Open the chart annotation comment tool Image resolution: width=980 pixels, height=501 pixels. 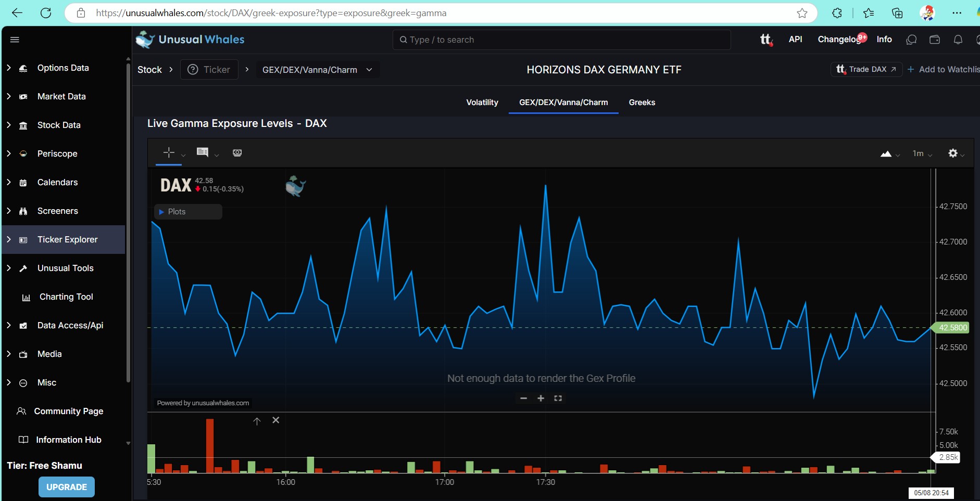[203, 152]
